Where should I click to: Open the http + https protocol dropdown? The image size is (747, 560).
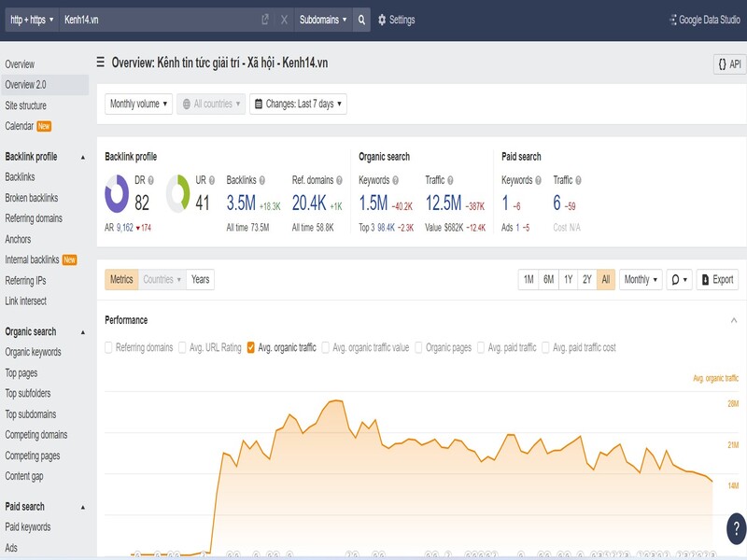pyautogui.click(x=32, y=20)
